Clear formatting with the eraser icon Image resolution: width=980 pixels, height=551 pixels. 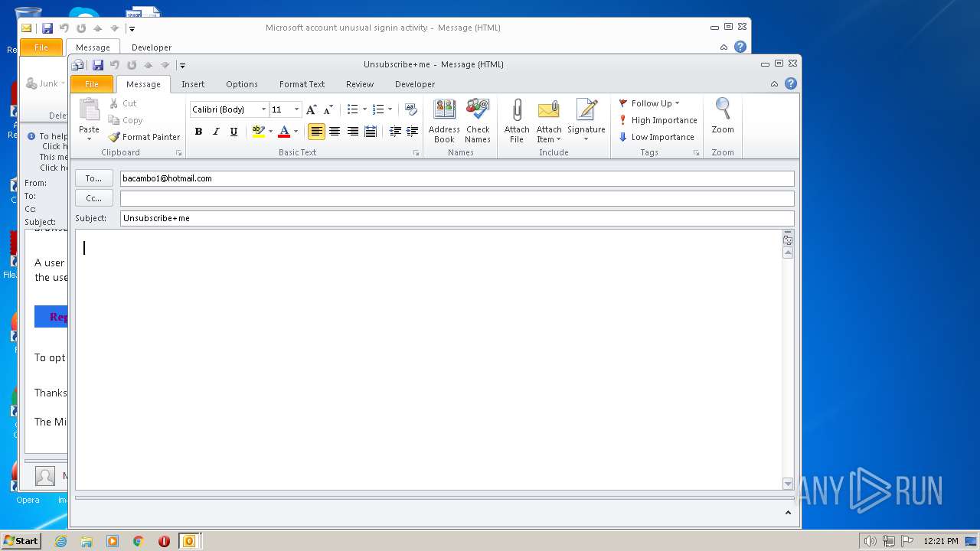(x=410, y=109)
